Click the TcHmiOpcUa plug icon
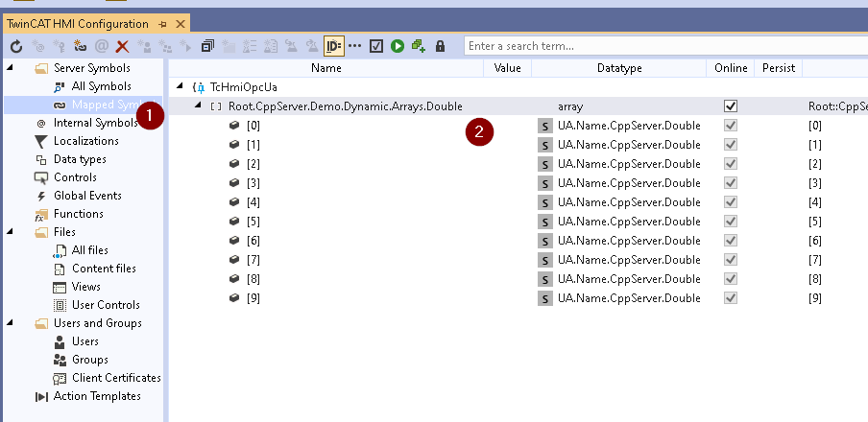Viewport: 868px width, 422px height. (x=199, y=87)
